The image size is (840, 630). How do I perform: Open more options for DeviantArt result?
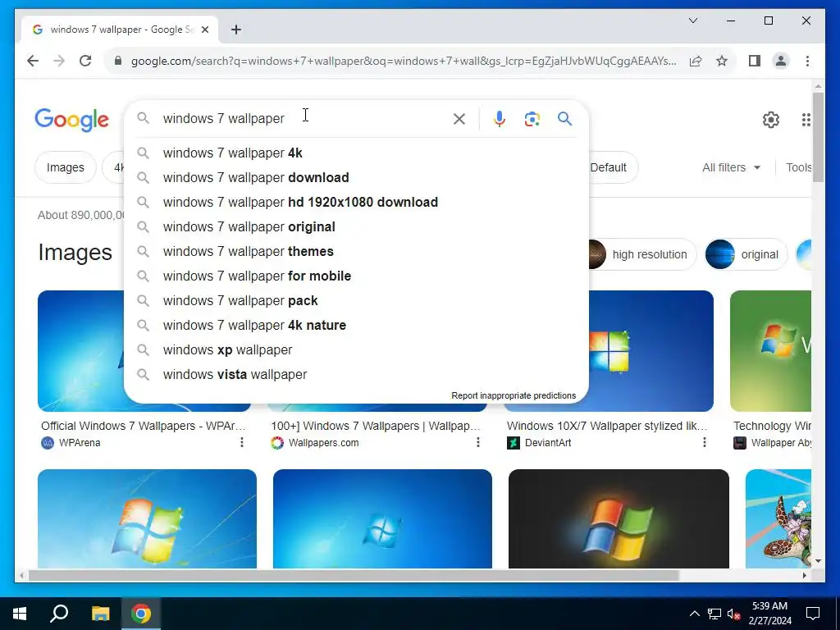pos(704,442)
